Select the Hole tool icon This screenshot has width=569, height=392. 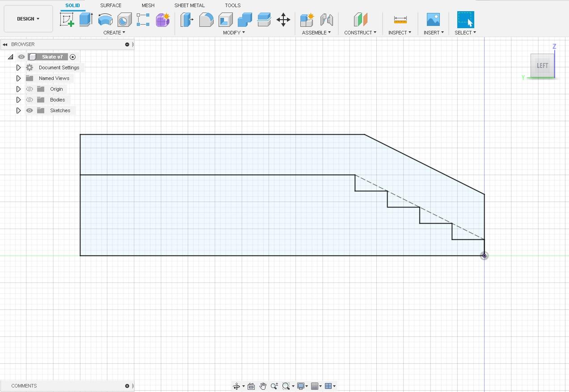pos(124,20)
